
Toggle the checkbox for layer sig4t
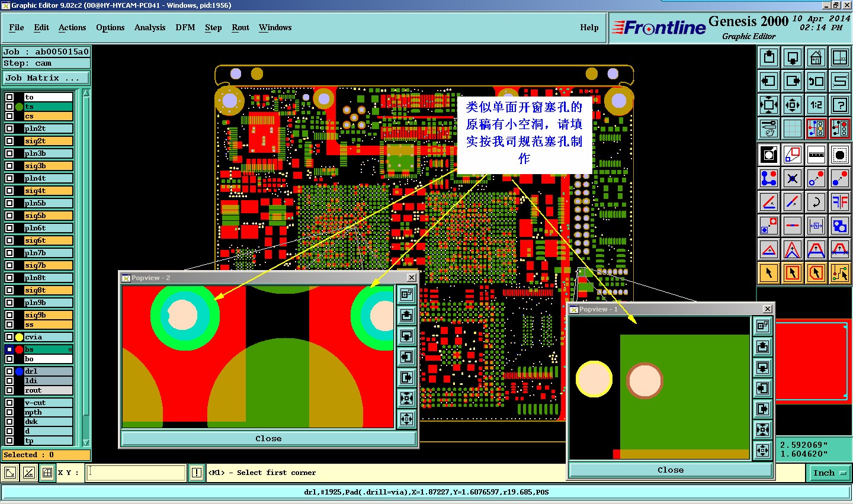(9, 191)
